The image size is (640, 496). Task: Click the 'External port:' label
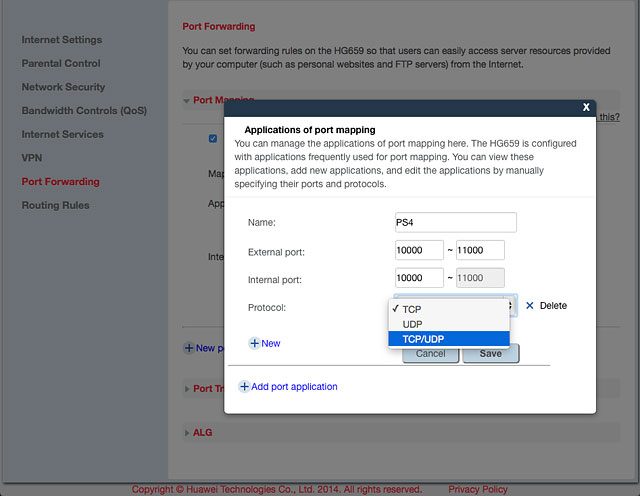pyautogui.click(x=276, y=252)
